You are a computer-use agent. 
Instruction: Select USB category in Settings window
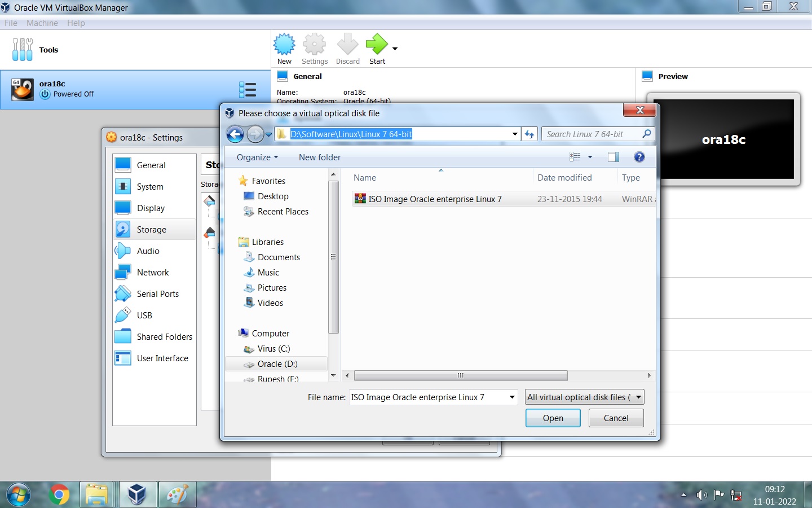point(155,315)
